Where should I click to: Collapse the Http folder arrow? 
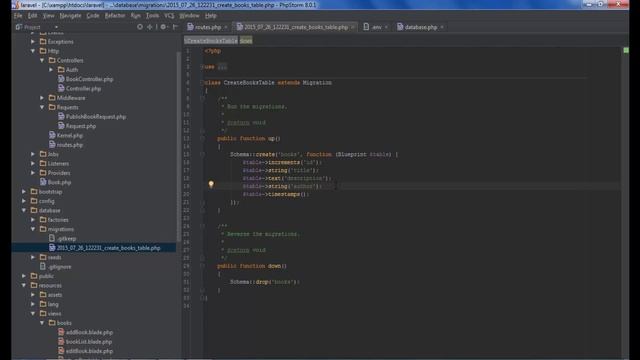(x=33, y=51)
